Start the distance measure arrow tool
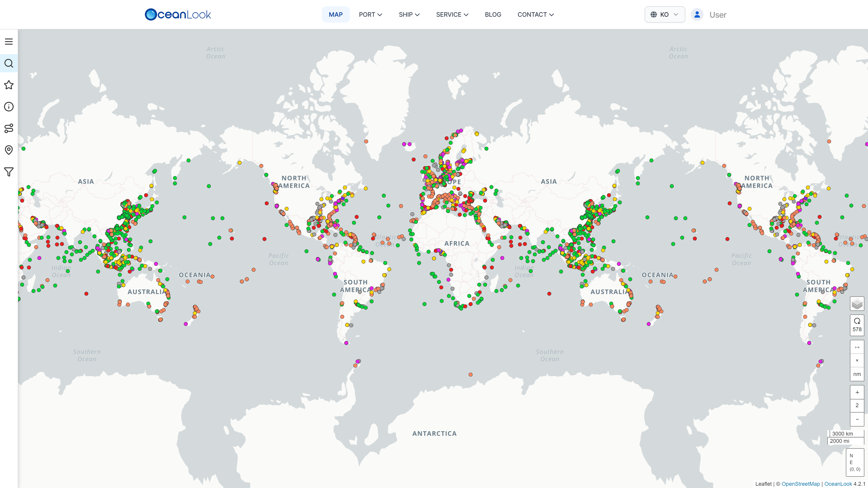This screenshot has width=868, height=488. [x=857, y=347]
